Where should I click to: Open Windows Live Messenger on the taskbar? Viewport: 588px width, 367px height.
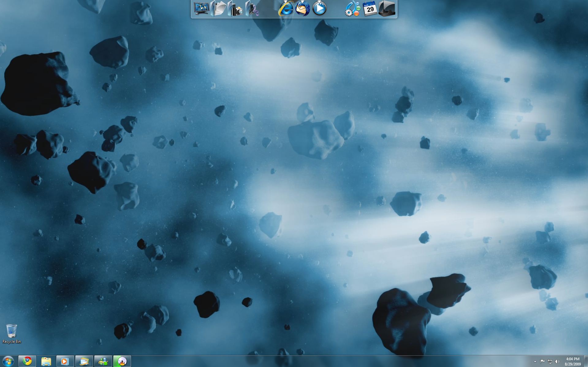(103, 361)
